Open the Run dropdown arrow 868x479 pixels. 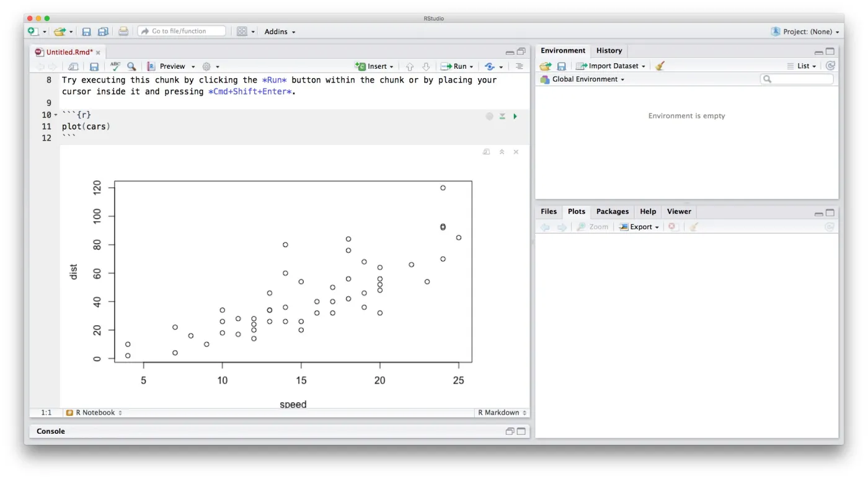point(471,67)
